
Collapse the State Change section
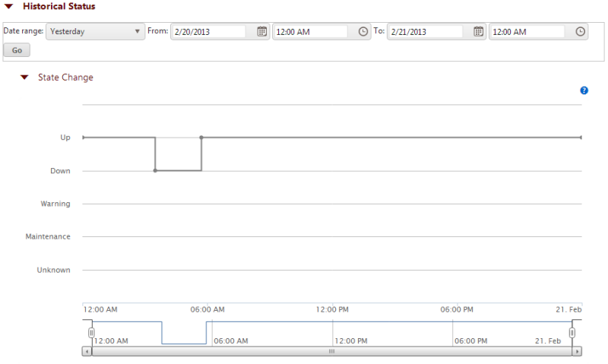pyautogui.click(x=24, y=78)
